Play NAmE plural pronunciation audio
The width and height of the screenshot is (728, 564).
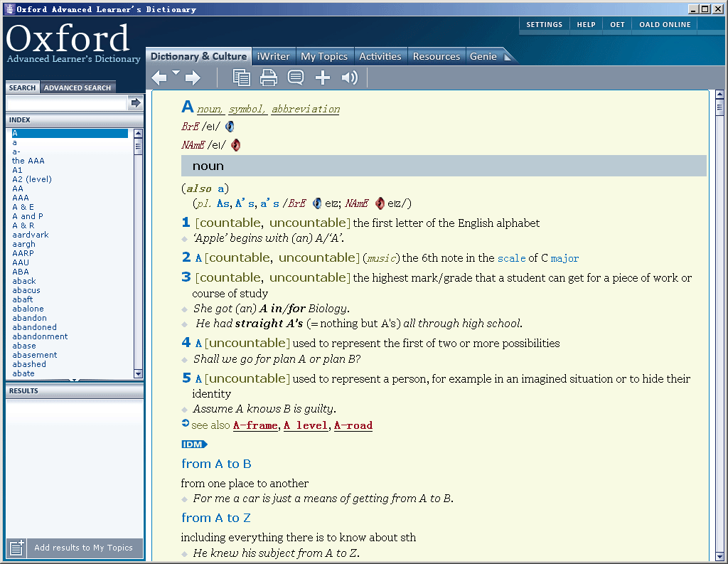click(x=380, y=203)
